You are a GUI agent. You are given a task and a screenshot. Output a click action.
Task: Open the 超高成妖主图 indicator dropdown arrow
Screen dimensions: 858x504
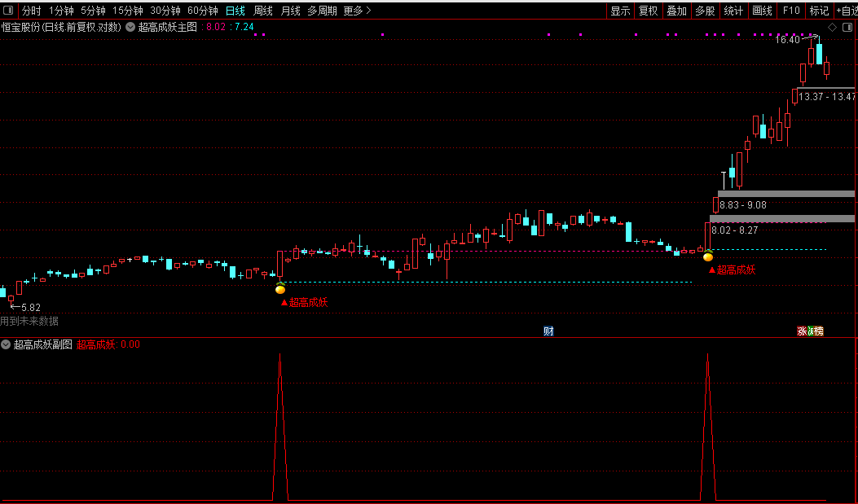pyautogui.click(x=130, y=27)
